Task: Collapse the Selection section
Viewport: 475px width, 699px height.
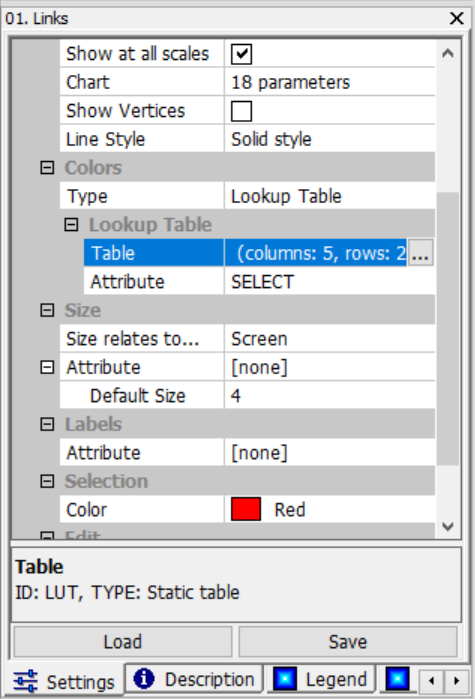Action: coord(47,481)
